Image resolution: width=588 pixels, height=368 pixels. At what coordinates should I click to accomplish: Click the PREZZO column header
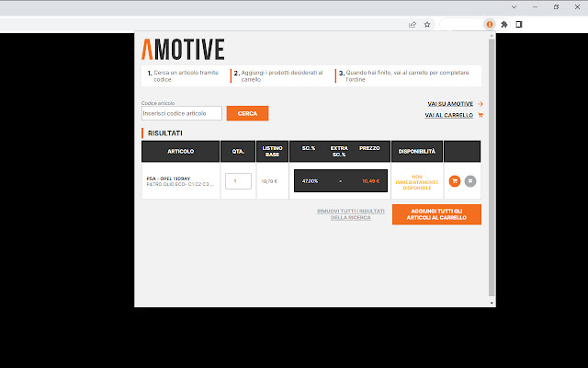369,148
